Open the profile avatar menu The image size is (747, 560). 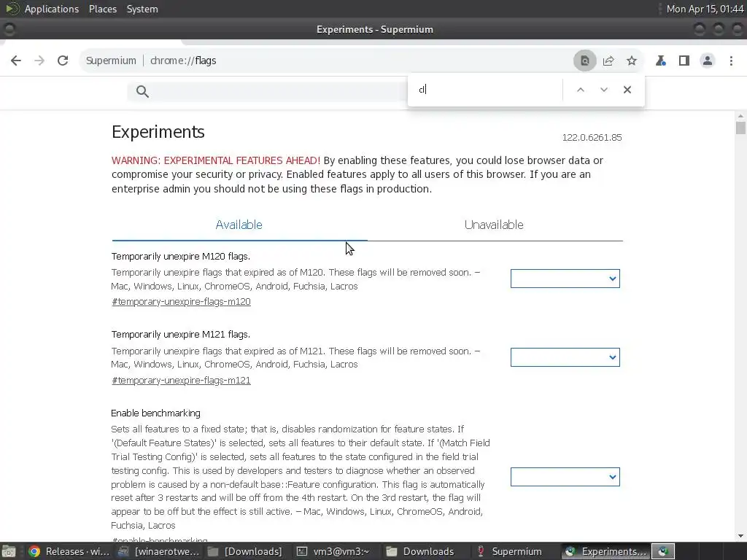(x=708, y=61)
